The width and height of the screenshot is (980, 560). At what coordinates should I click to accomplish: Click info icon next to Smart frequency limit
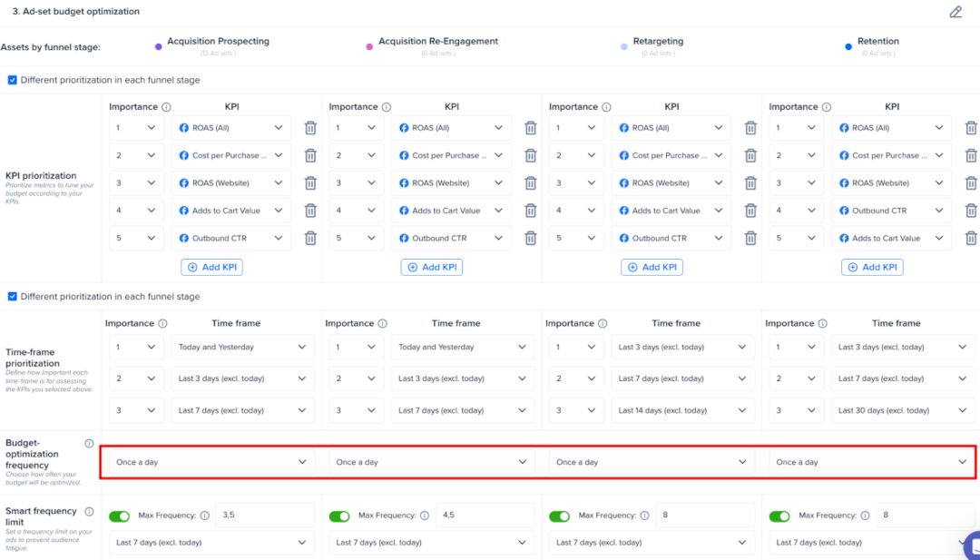click(89, 511)
